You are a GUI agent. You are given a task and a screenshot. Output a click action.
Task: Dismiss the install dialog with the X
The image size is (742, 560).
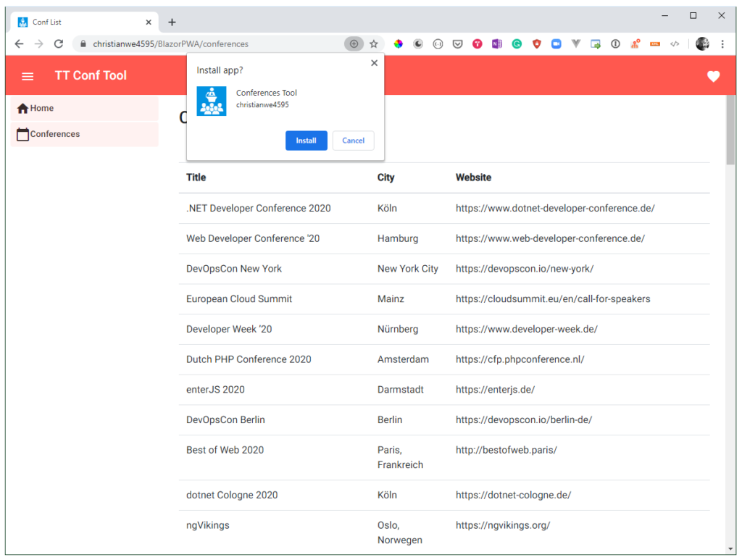(374, 62)
